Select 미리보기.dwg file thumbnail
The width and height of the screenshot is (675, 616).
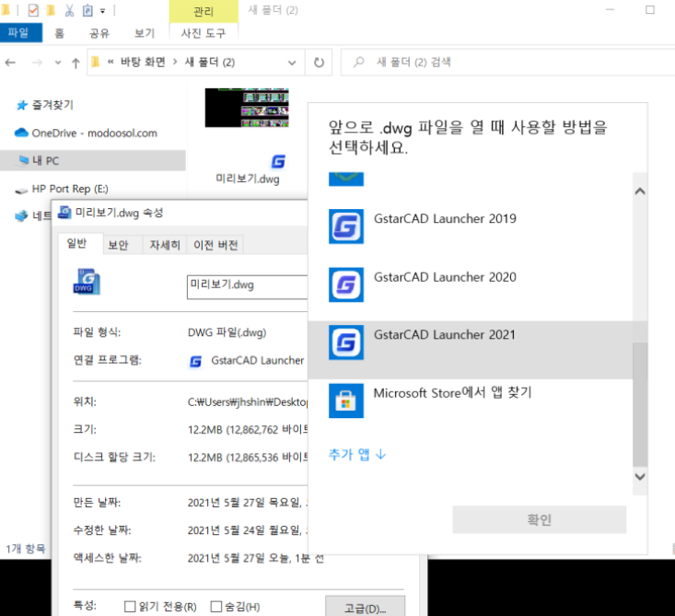coord(247,108)
